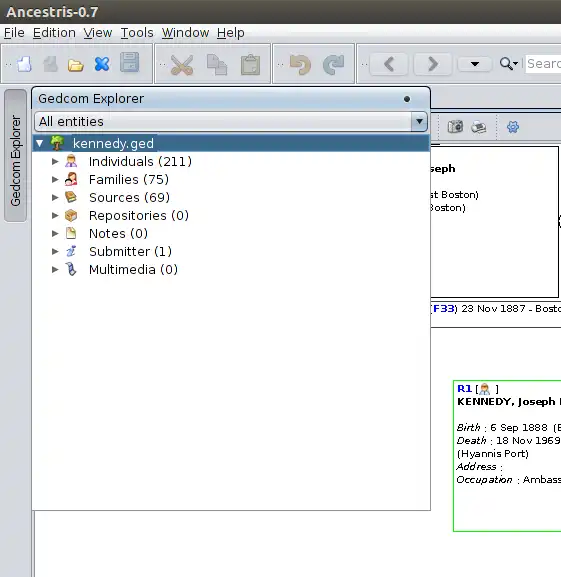Open the Edition menu
561x577 pixels.
54,33
